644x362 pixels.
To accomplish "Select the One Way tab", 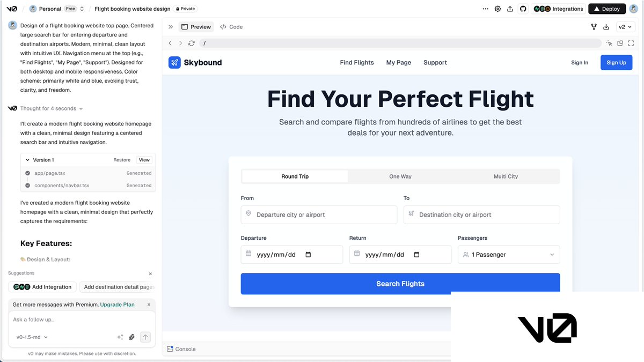I will [x=400, y=176].
